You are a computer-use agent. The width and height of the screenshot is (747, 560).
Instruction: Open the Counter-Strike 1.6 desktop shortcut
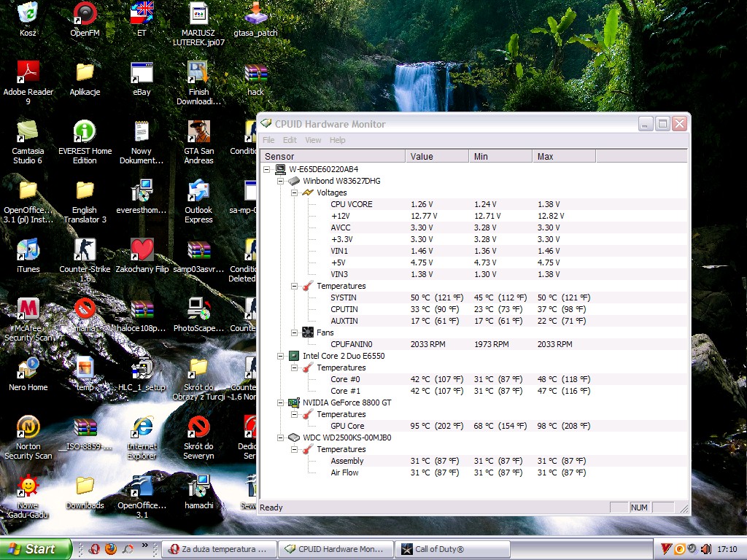point(85,250)
